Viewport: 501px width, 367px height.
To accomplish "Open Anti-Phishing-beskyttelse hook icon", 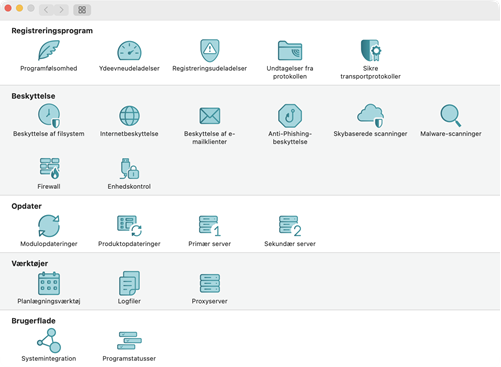I will click(x=290, y=116).
